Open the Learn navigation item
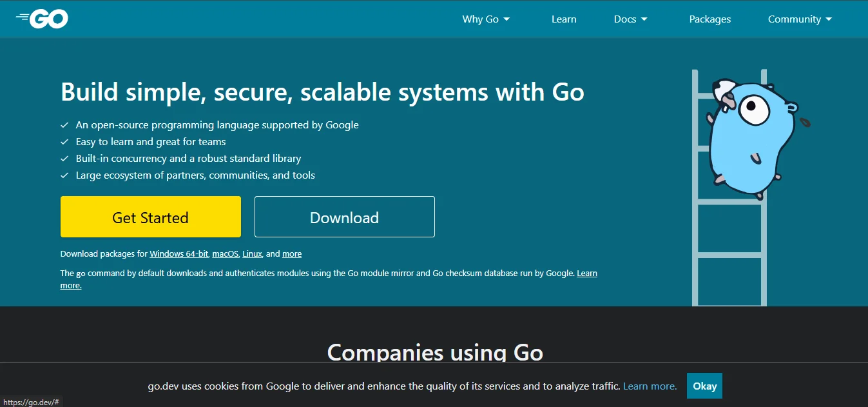The height and width of the screenshot is (407, 868). [564, 19]
